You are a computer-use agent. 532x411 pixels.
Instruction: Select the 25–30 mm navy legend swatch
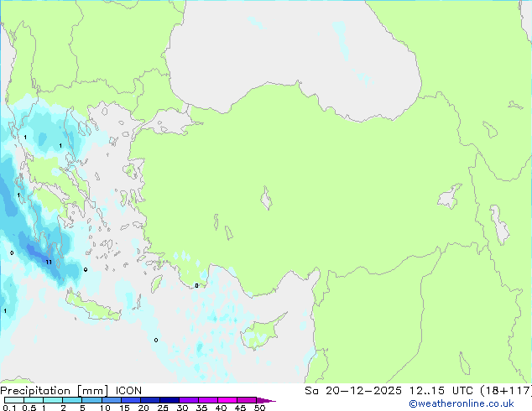pyautogui.click(x=170, y=400)
